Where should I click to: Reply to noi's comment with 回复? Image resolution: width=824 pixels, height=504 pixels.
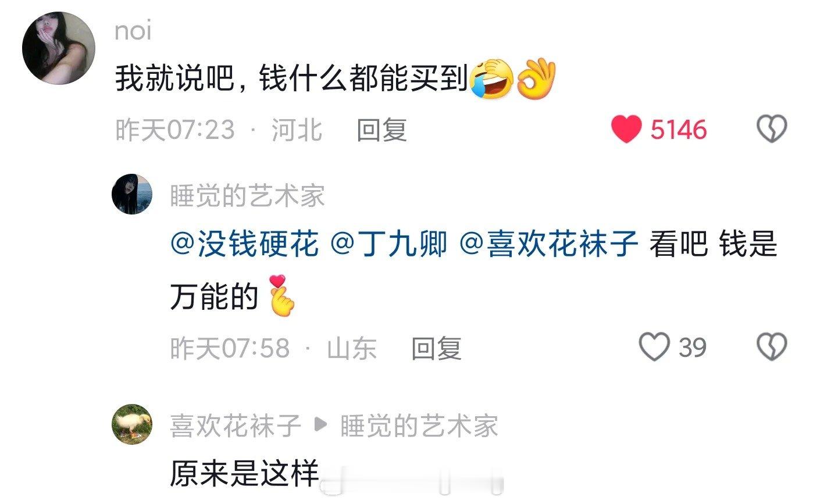381,130
